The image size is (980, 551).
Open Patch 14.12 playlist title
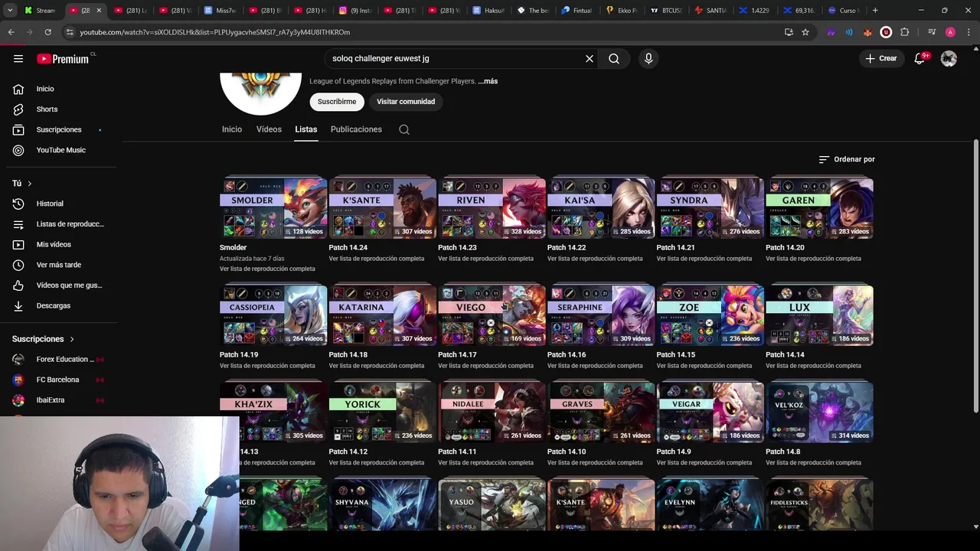click(x=348, y=452)
